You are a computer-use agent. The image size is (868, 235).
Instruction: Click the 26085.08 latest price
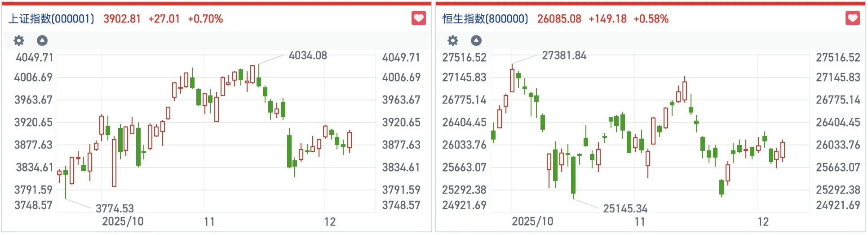pos(559,19)
